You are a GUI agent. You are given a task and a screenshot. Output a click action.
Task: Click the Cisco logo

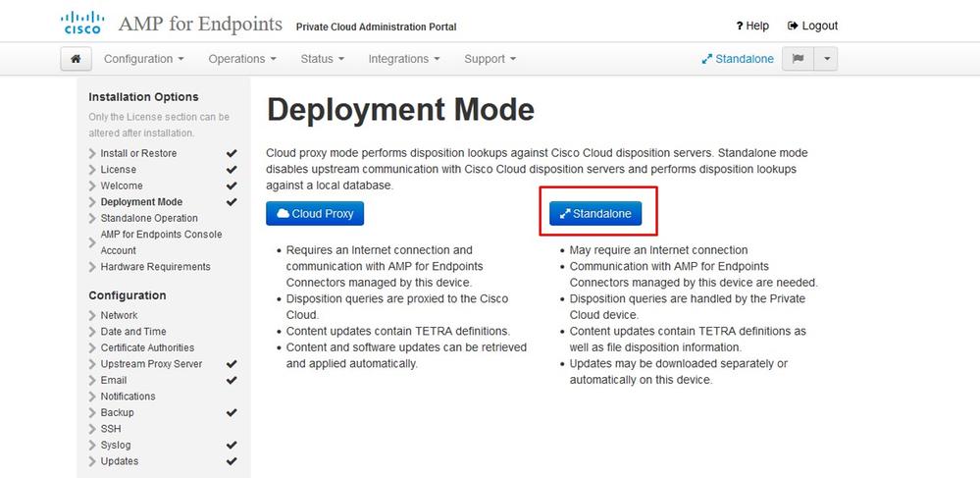click(x=82, y=24)
